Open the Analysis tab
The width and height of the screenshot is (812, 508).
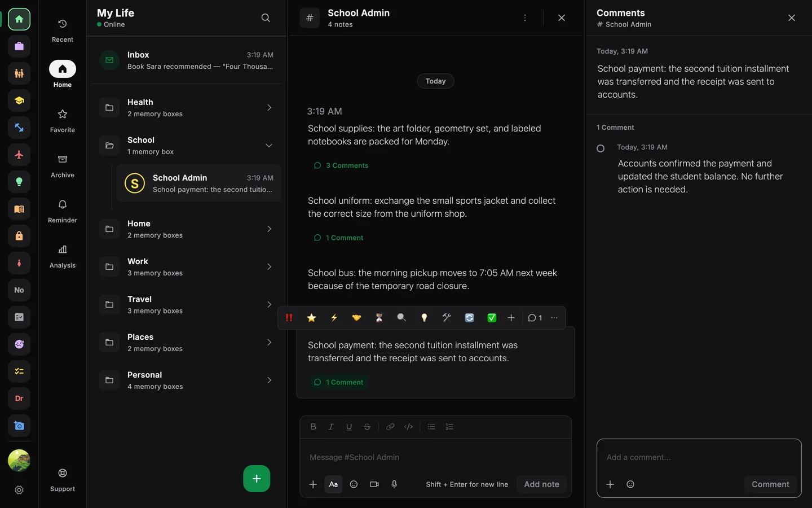pos(63,256)
